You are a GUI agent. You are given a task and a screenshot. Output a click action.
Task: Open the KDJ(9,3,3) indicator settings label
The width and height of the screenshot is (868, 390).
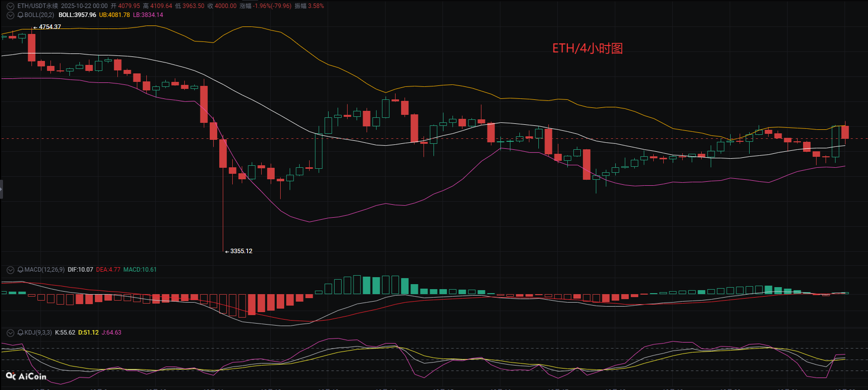click(38, 333)
